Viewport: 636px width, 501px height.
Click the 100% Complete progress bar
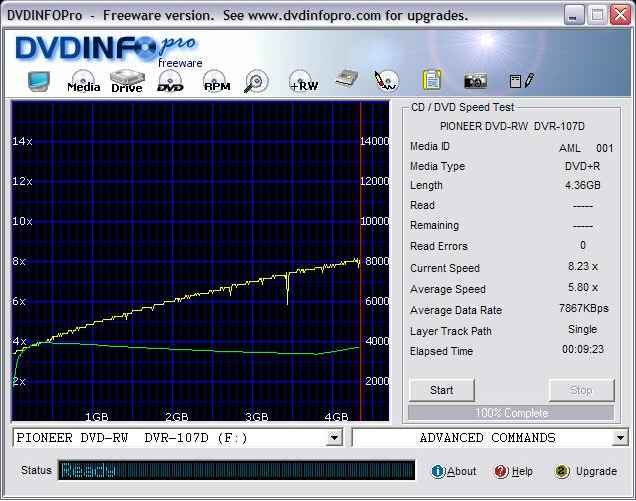[511, 413]
